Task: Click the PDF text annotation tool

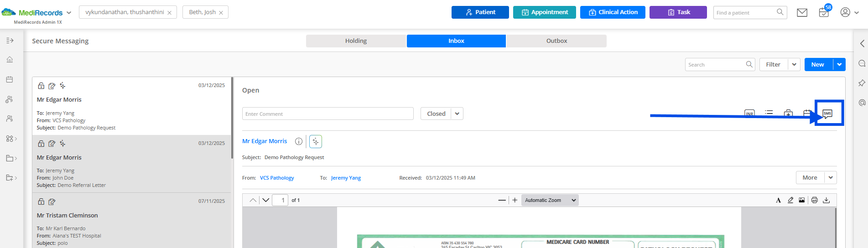Action: click(778, 200)
